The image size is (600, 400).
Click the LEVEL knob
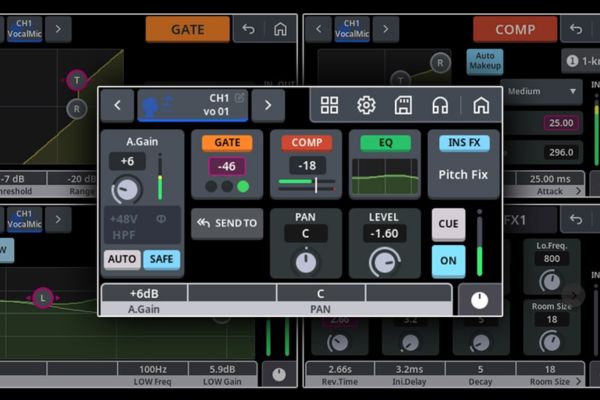(x=384, y=261)
